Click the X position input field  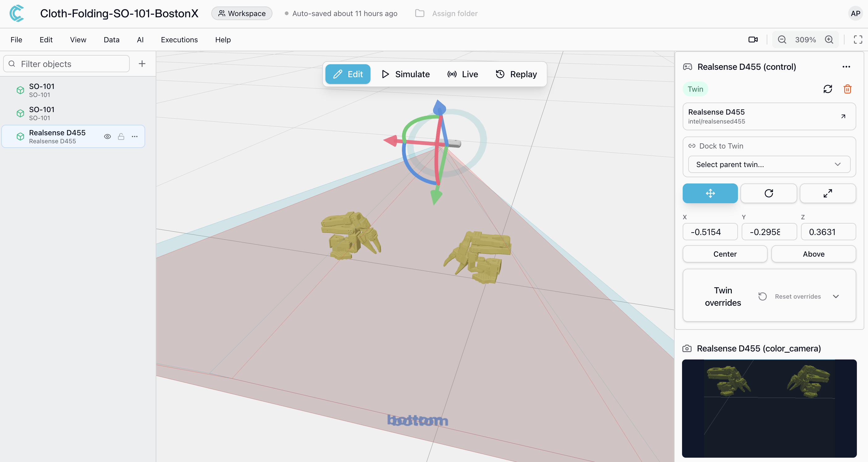point(710,232)
